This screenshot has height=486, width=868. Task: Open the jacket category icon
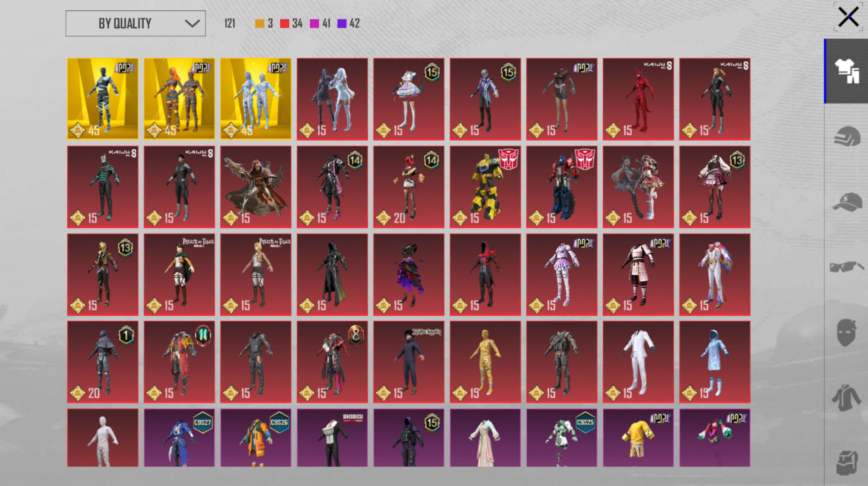[x=846, y=398]
